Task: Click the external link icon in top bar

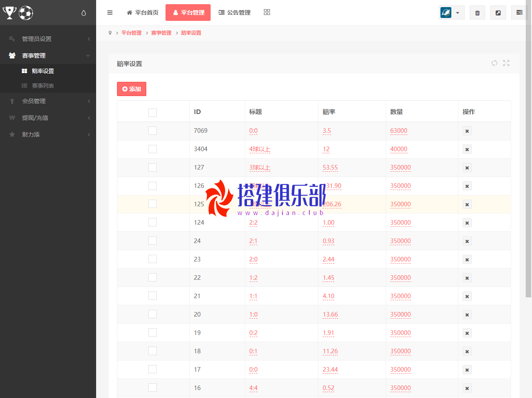Action: coord(498,13)
